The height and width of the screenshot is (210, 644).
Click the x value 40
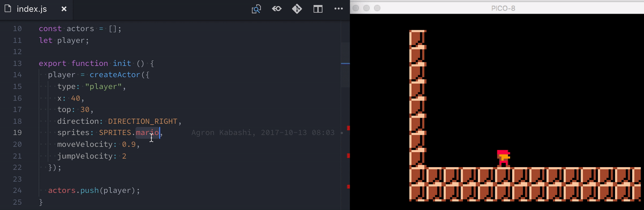click(x=75, y=98)
